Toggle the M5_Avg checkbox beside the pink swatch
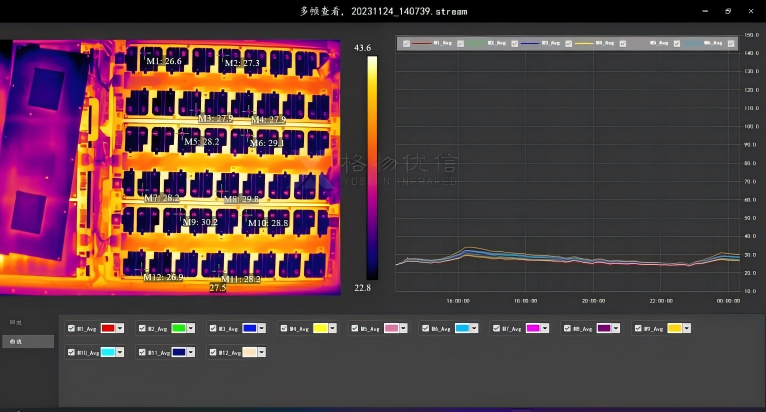 pyautogui.click(x=355, y=328)
